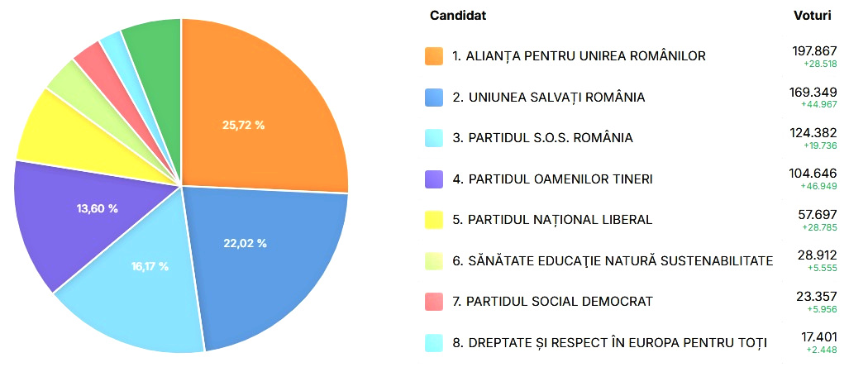Image resolution: width=868 pixels, height=367 pixels.
Task: Click the 197.867 vote count
Action: click(x=814, y=51)
